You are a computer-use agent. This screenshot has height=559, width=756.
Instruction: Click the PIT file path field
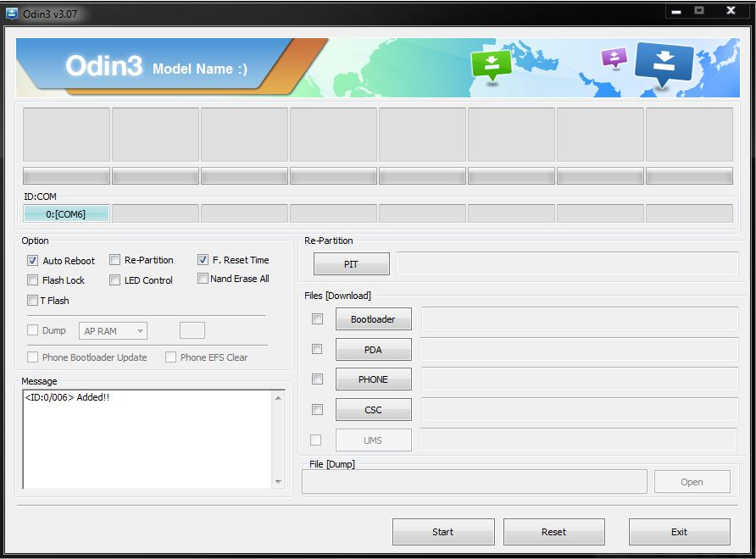click(x=567, y=264)
